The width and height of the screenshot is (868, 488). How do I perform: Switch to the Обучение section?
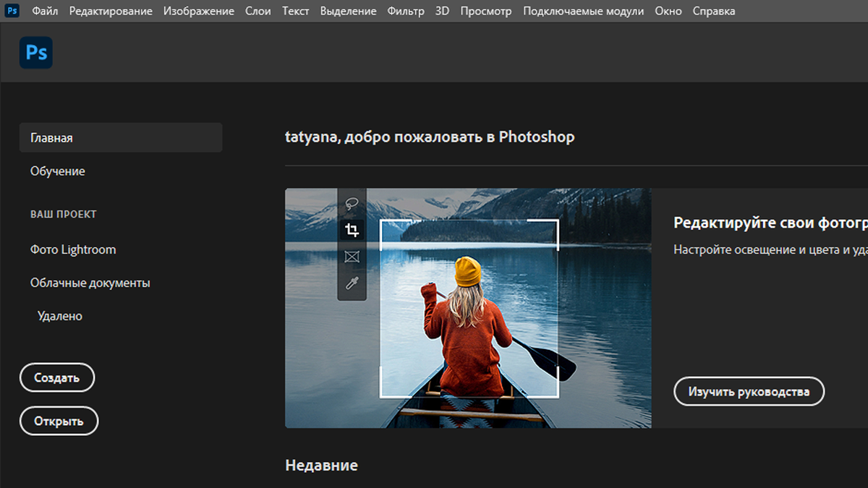tap(58, 171)
